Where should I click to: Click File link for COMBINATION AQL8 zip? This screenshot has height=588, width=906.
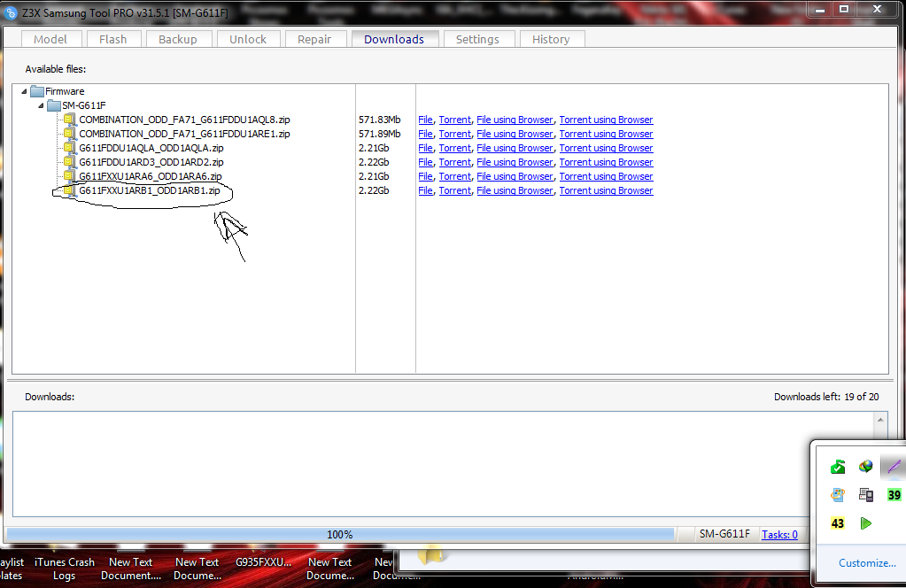[425, 120]
